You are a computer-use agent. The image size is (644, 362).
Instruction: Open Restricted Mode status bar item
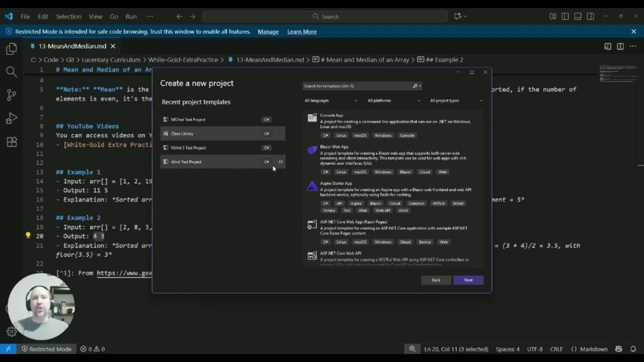point(46,349)
